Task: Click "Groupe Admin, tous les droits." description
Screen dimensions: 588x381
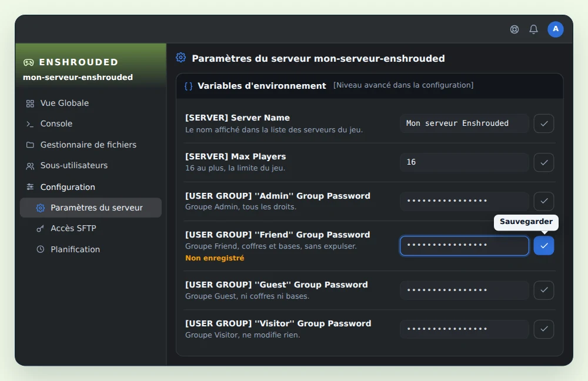Action: pos(240,206)
